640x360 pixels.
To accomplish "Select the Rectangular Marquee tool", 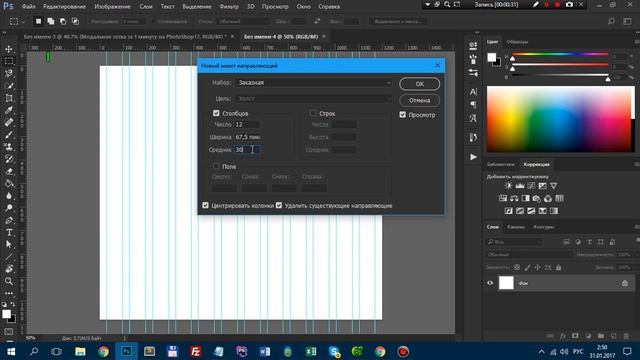I will pyautogui.click(x=9, y=61).
